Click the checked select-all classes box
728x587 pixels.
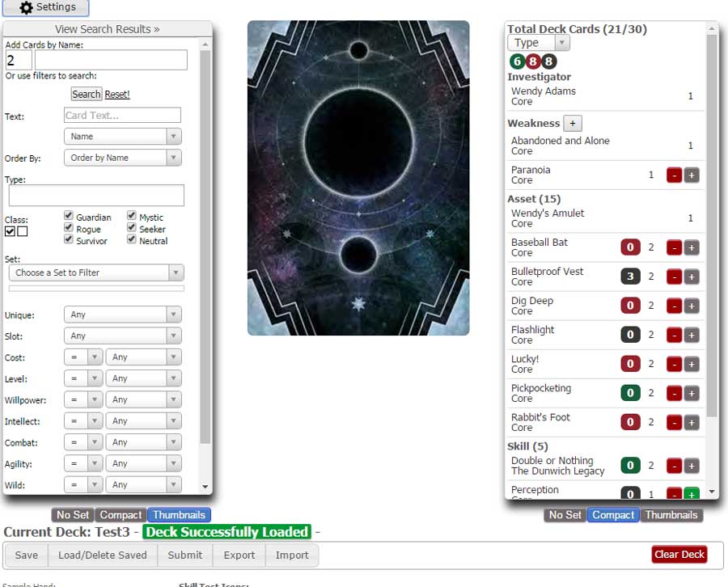point(10,231)
